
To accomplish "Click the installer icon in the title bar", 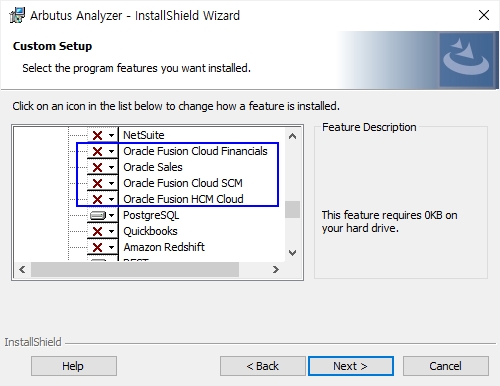I will pos(17,15).
